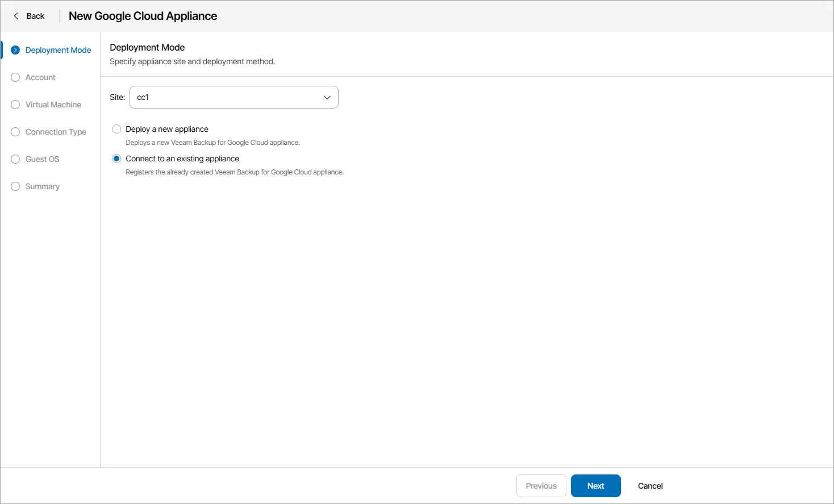Click the Next button
This screenshot has width=834, height=504.
tap(595, 486)
